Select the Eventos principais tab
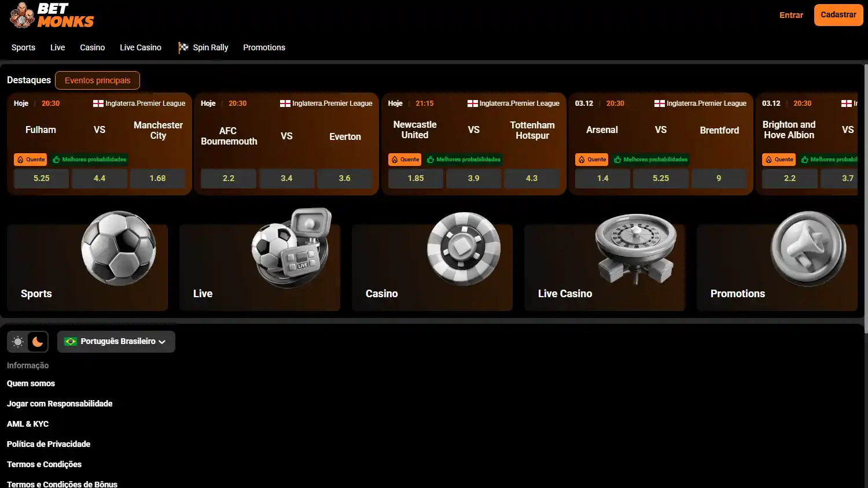The height and width of the screenshot is (488, 868). 97,80
